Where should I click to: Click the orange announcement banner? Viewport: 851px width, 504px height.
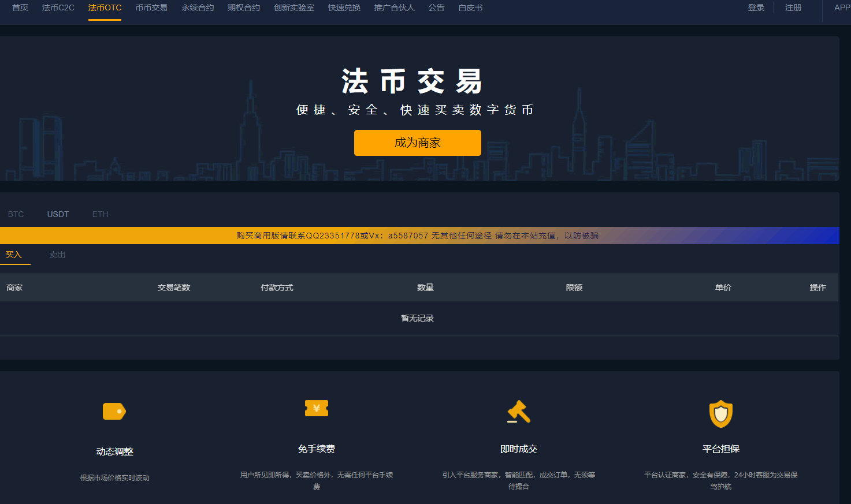coord(417,236)
